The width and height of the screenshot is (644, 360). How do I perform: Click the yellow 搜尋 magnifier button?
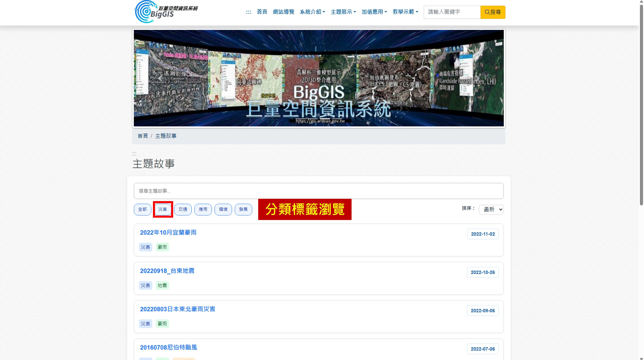(493, 12)
